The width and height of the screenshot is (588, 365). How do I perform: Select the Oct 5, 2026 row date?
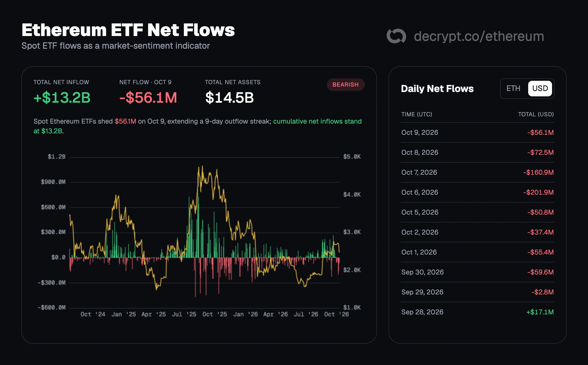click(420, 212)
